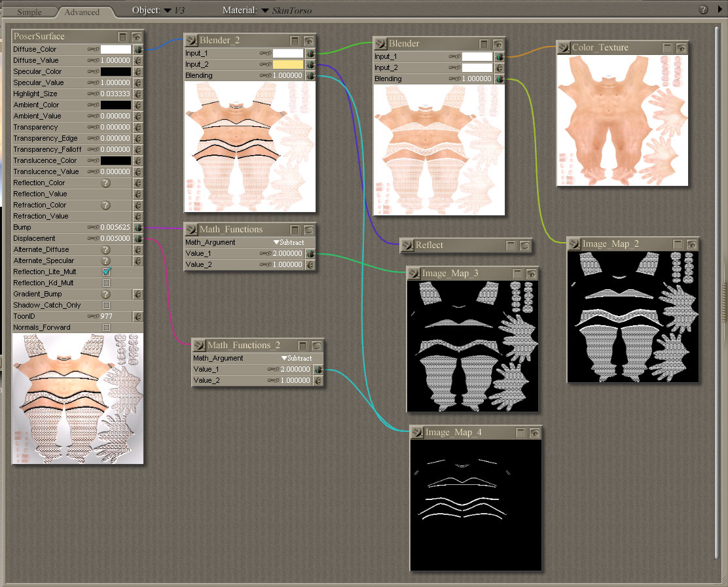Toggle the preview eye on Image_Map_2
The image size is (728, 587).
[x=692, y=244]
